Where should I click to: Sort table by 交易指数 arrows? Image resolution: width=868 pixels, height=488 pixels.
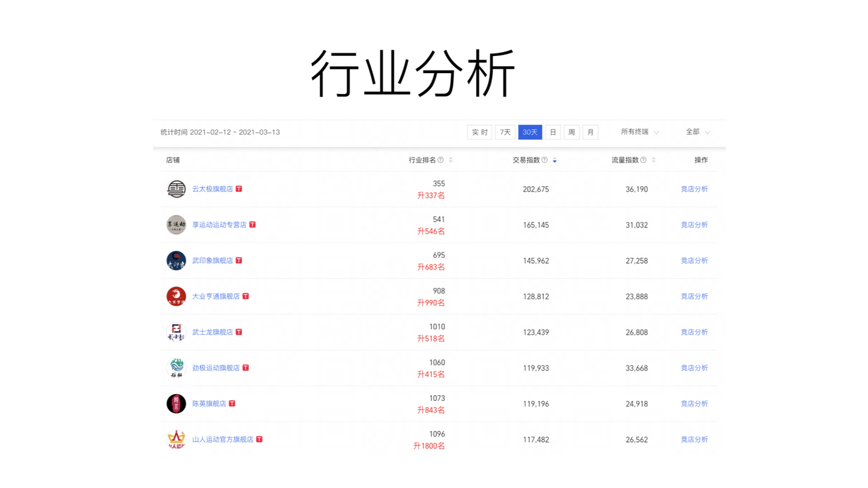click(x=555, y=160)
